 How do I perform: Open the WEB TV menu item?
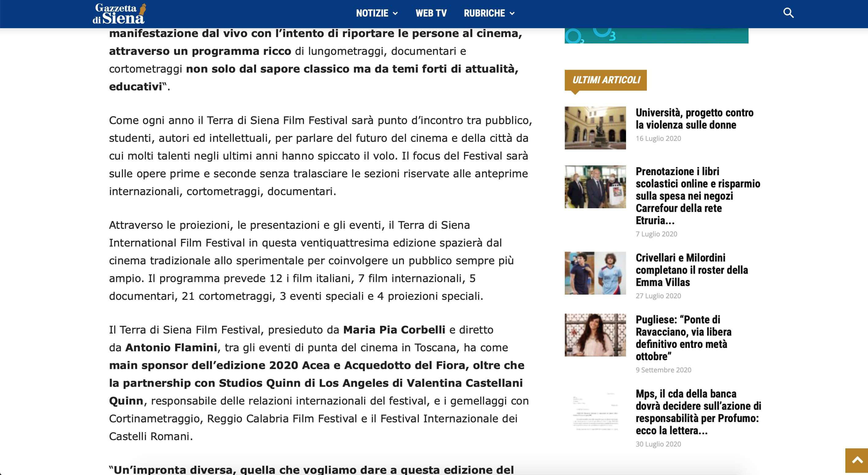tap(431, 13)
